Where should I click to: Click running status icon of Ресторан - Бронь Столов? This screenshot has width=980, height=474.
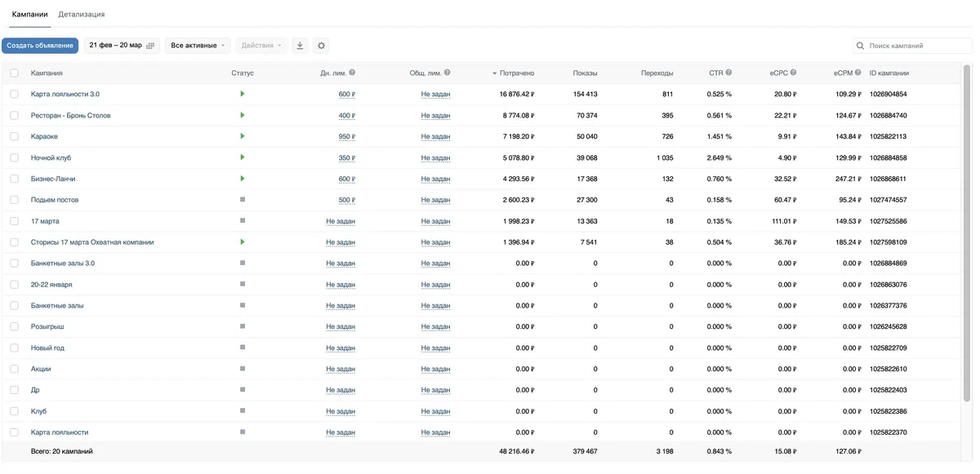tap(243, 115)
